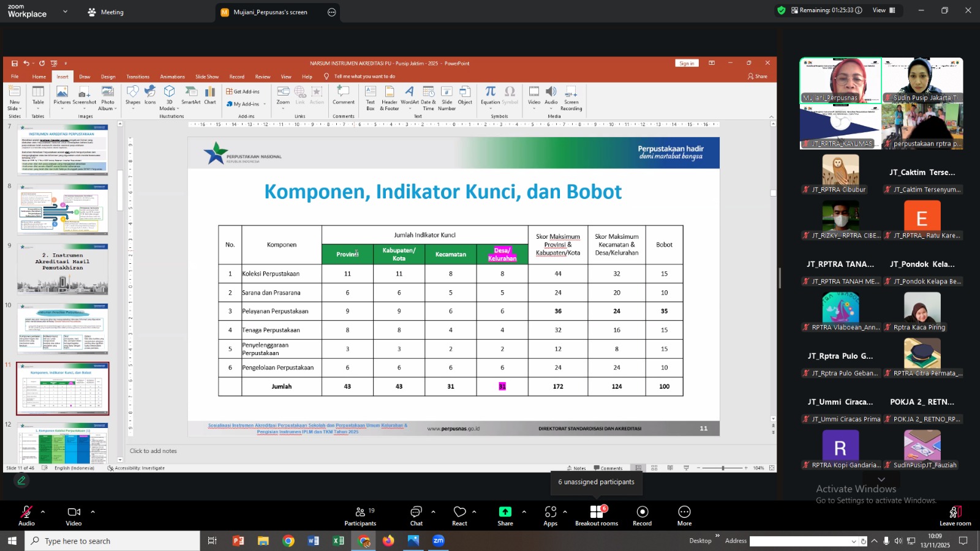Mute the Zoom microphone
This screenshot has height=551, width=980.
pyautogui.click(x=26, y=513)
